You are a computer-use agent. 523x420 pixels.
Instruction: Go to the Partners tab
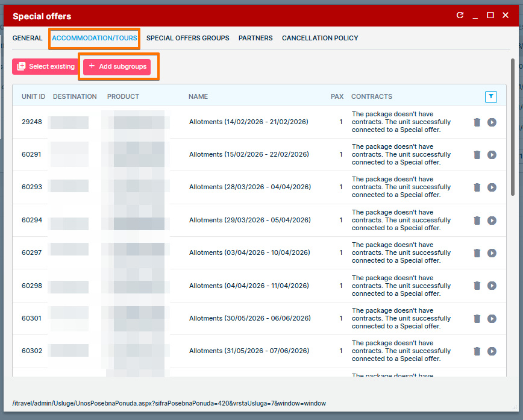click(255, 38)
